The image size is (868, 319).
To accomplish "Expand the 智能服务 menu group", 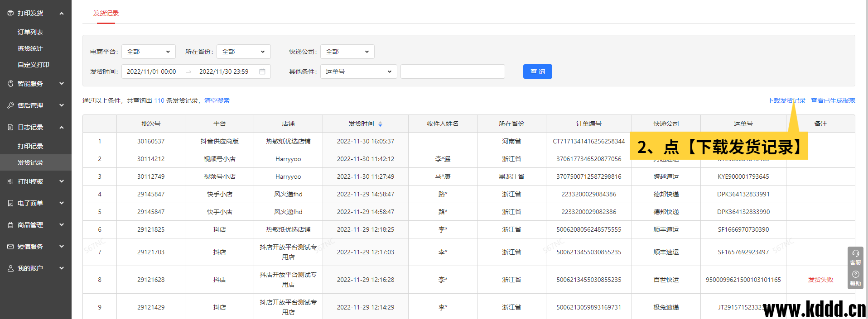I will 62,84.
